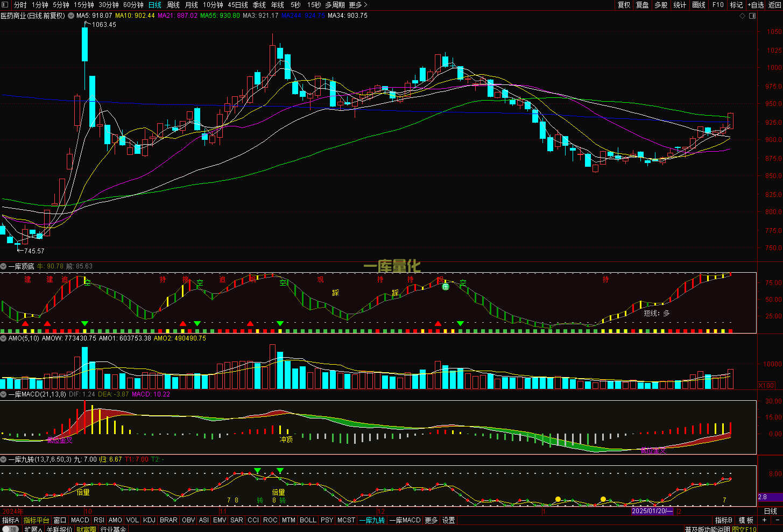Apply the BRAR indicator
This screenshot has height=532, width=783.
(168, 520)
